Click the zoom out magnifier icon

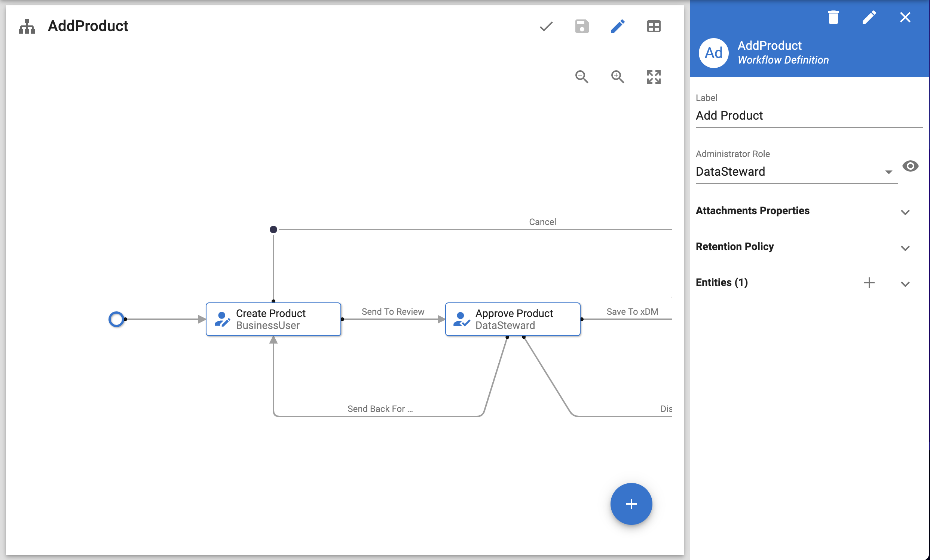[581, 77]
